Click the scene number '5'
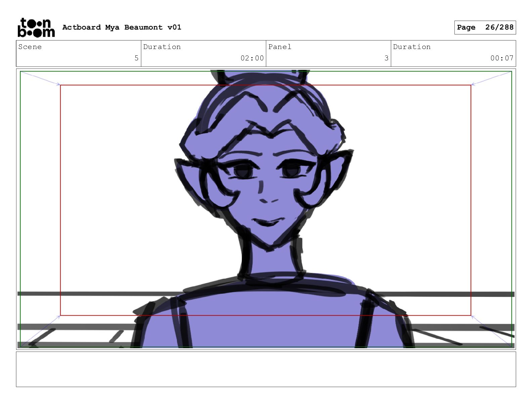532x411 pixels. tap(136, 58)
